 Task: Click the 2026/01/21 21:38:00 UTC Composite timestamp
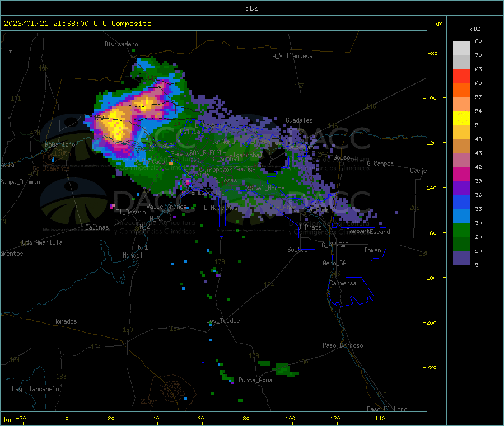(77, 24)
